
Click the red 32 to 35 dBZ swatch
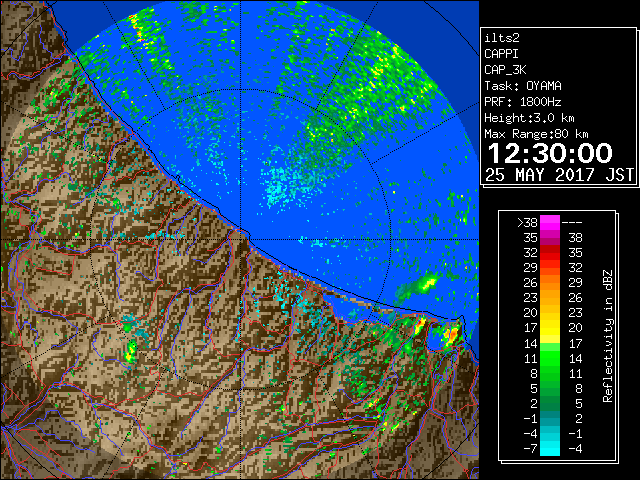550,253
